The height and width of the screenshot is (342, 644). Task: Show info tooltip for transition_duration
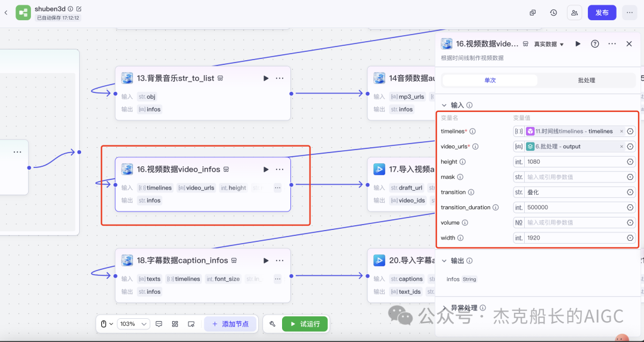click(496, 207)
